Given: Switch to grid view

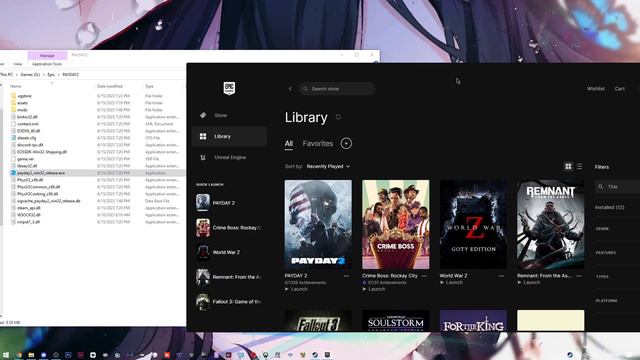Looking at the screenshot, I should 568,166.
